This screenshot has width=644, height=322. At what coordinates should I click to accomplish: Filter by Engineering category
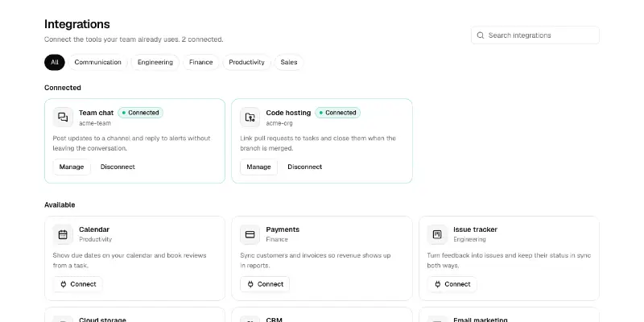tap(155, 63)
